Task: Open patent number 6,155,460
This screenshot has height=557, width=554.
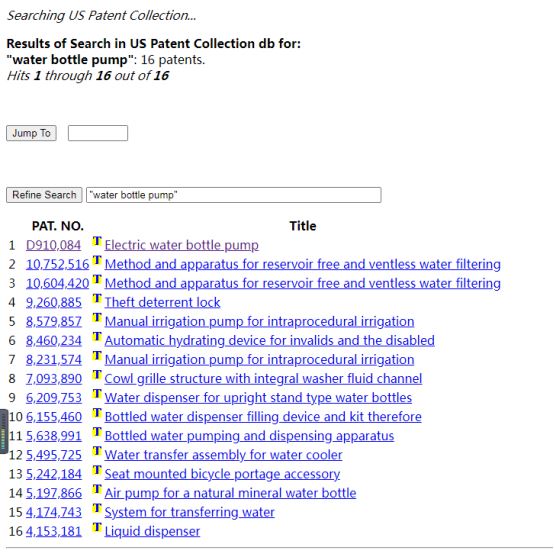Action: coord(54,417)
